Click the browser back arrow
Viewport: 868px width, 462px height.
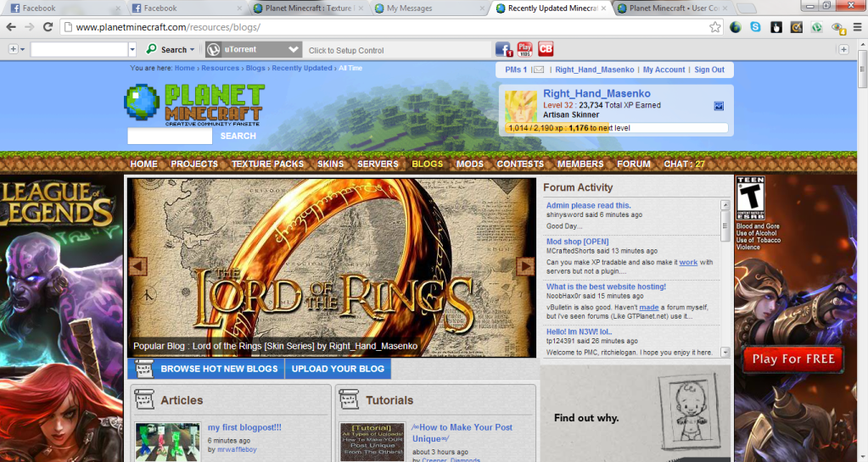click(x=11, y=27)
